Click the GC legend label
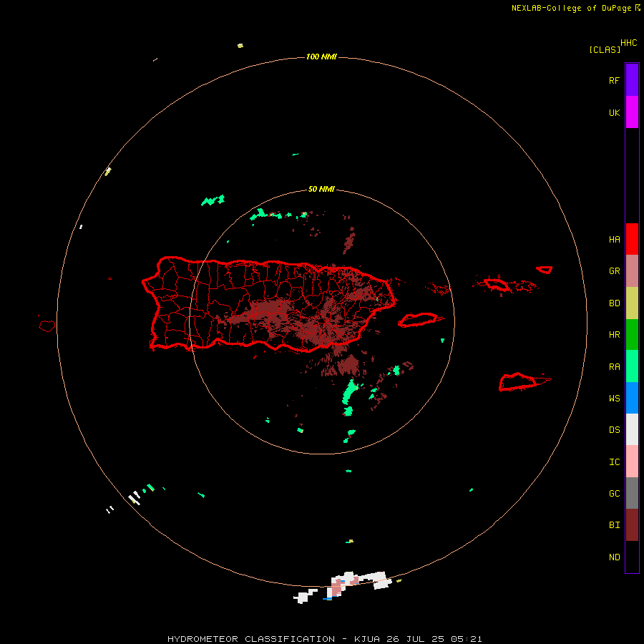 (614, 494)
